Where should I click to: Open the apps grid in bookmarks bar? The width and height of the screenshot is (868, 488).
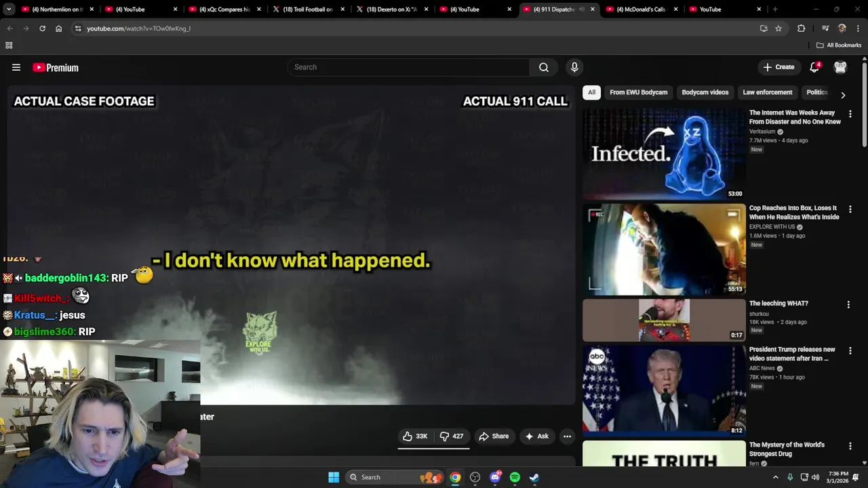pyautogui.click(x=9, y=45)
